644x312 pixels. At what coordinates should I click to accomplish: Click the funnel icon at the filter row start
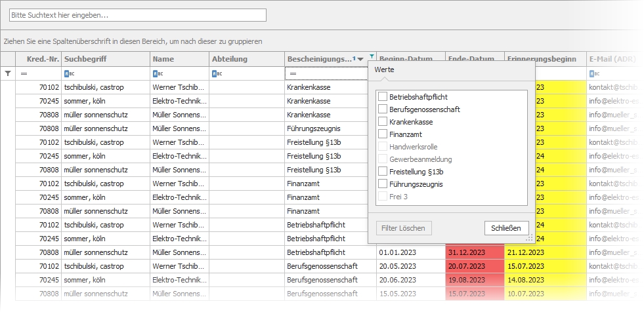pos(8,73)
